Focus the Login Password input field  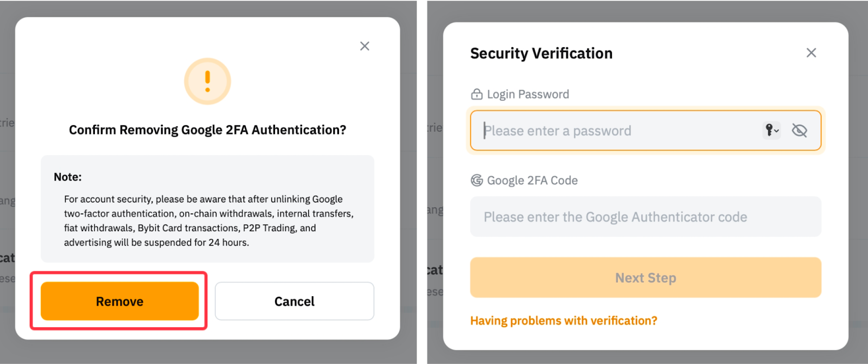tap(618, 131)
